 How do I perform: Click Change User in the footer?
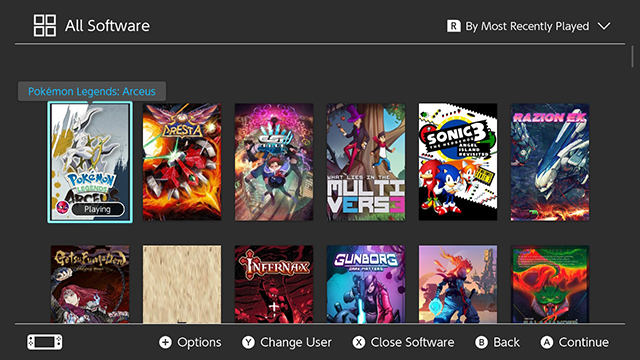click(x=296, y=342)
